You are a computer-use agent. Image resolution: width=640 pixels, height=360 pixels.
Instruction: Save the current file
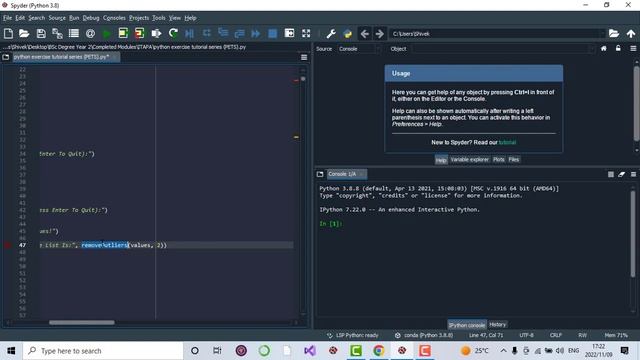(x=41, y=33)
